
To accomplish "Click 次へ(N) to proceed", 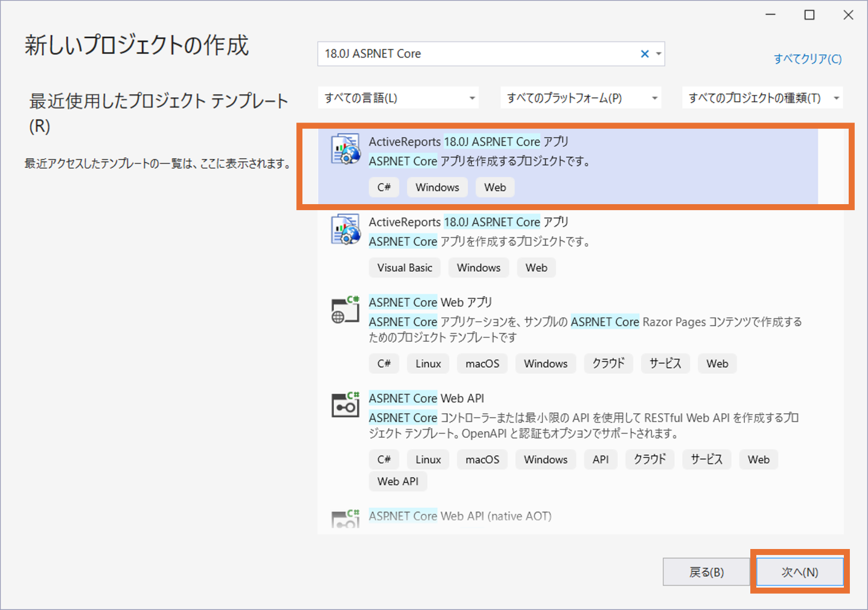I will pyautogui.click(x=799, y=571).
